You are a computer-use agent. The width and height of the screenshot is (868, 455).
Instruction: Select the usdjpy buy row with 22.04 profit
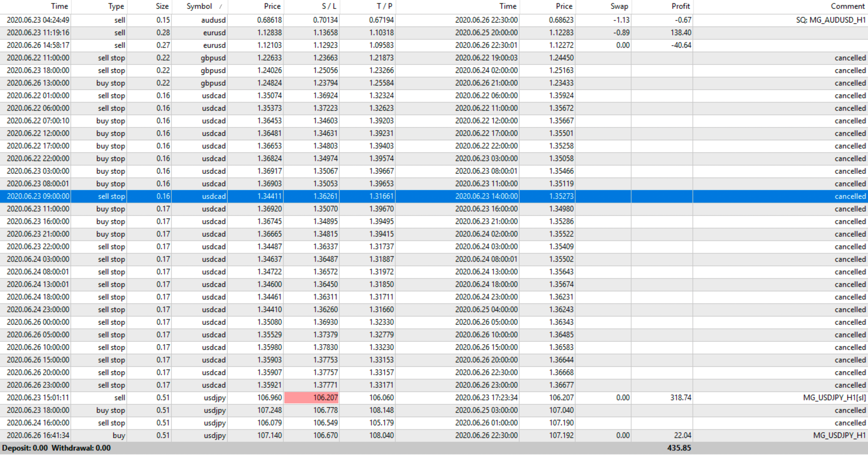click(x=214, y=435)
